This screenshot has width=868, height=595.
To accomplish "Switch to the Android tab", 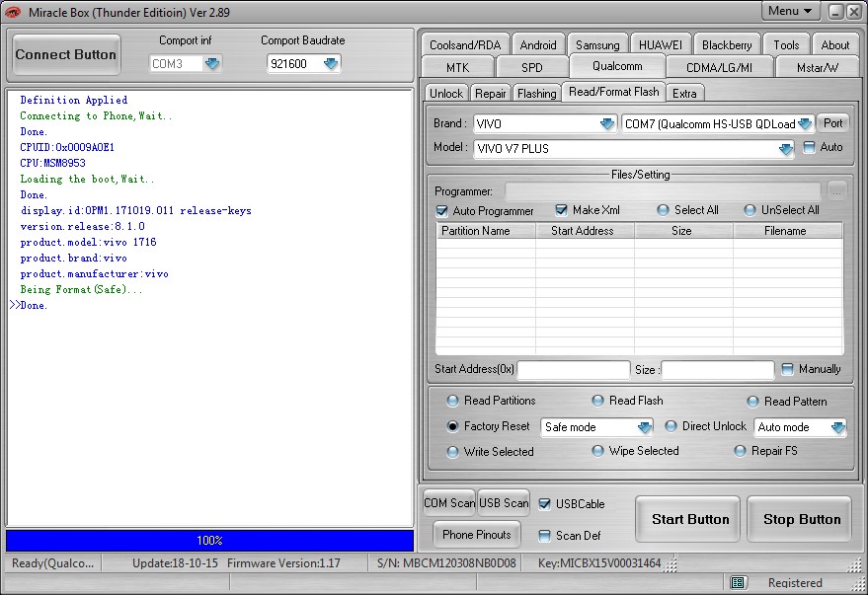I will point(538,44).
